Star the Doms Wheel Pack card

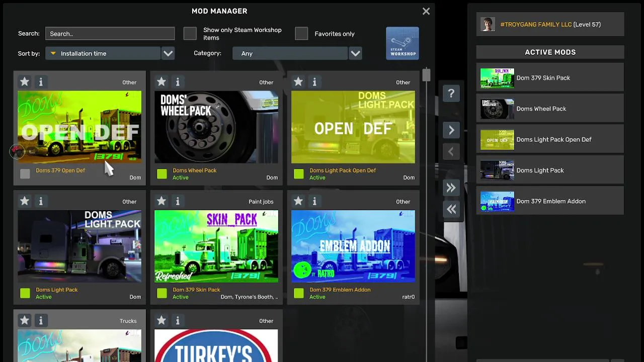click(162, 81)
